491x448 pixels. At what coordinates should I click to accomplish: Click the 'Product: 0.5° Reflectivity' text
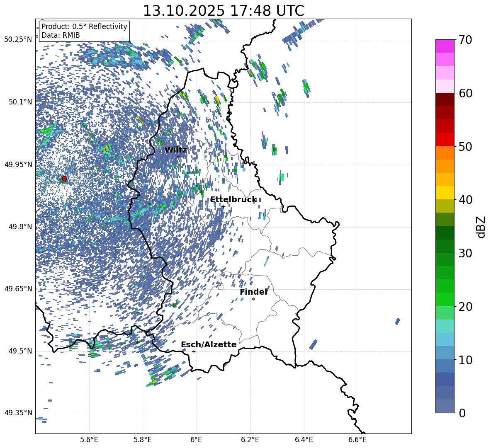coord(84,26)
